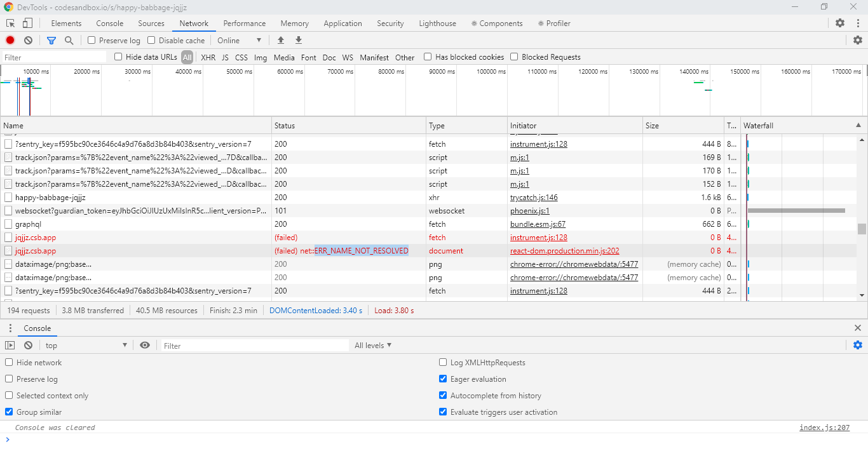Check Blocked Requests
Viewport: 868px width, 458px height.
tap(514, 57)
